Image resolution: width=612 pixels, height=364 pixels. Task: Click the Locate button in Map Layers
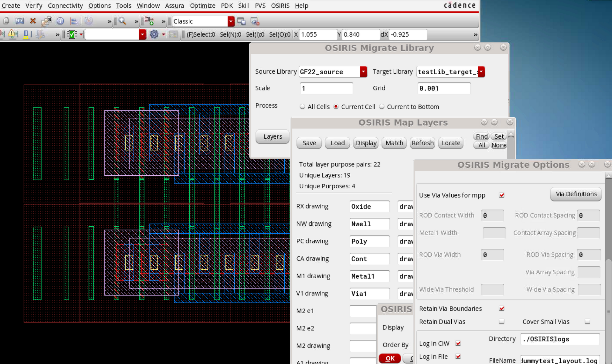451,143
